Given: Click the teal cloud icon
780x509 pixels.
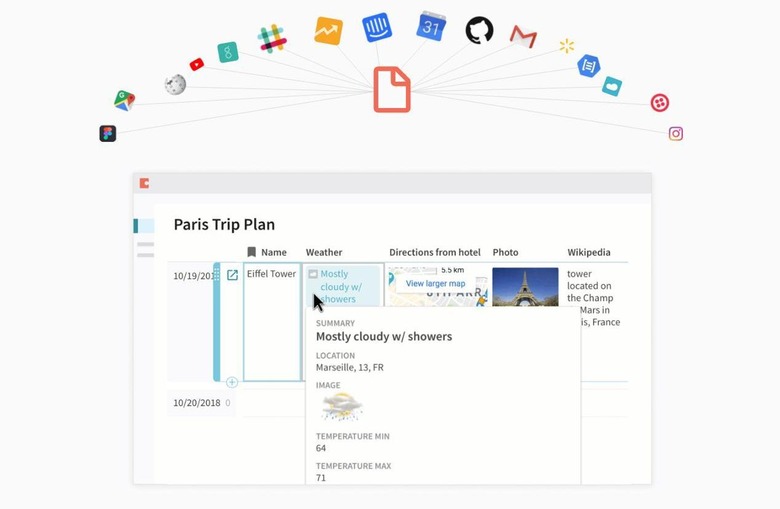Looking at the screenshot, I should pyautogui.click(x=612, y=86).
